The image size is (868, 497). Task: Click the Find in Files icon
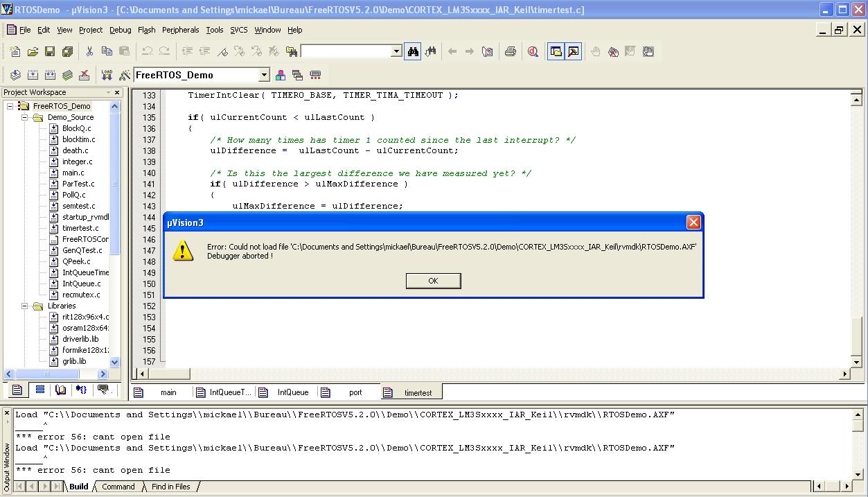click(292, 51)
